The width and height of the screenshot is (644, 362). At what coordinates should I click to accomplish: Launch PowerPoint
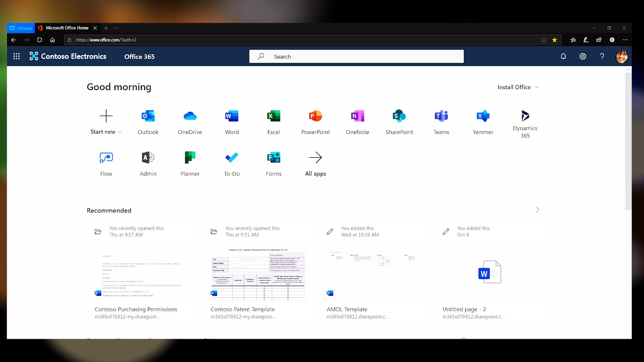tap(316, 122)
